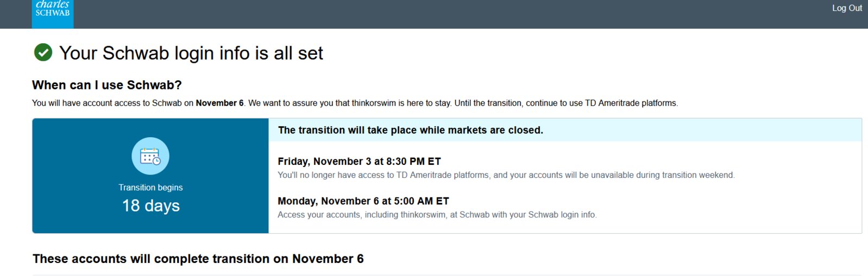The image size is (868, 276).
Task: Click 'These accounts will complete transition' heading
Action: [198, 259]
